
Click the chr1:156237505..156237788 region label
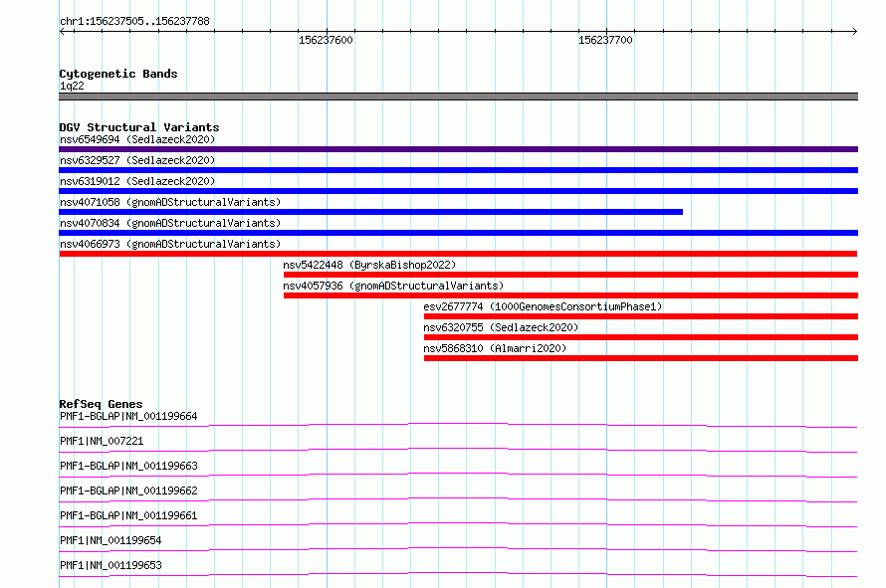coord(134,21)
